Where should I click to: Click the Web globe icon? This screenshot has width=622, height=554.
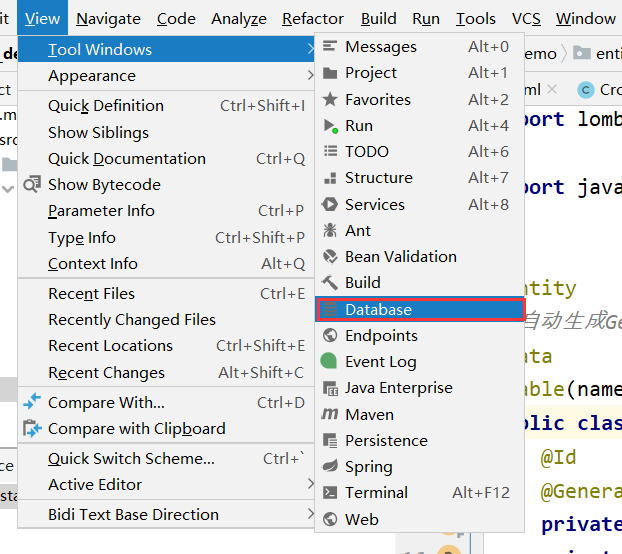click(330, 519)
